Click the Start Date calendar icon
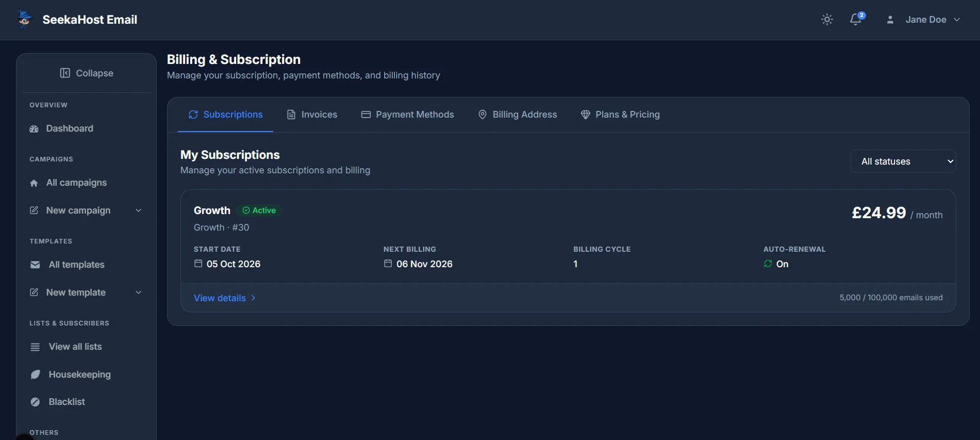This screenshot has width=980, height=440. click(198, 264)
